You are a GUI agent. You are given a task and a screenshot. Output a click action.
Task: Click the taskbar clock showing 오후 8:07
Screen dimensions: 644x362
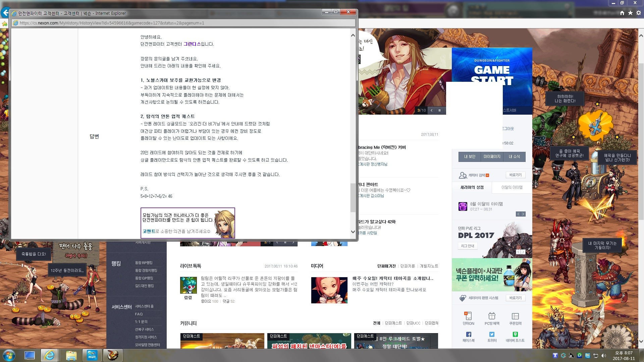pos(624,356)
